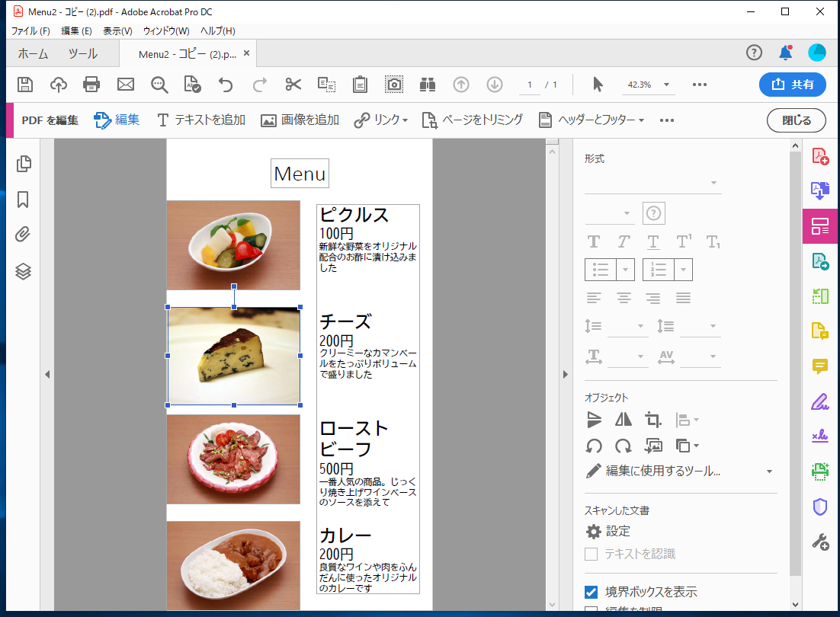Open the zoom level 42.3% dropdown
Image resolution: width=840 pixels, height=617 pixels.
pos(666,85)
